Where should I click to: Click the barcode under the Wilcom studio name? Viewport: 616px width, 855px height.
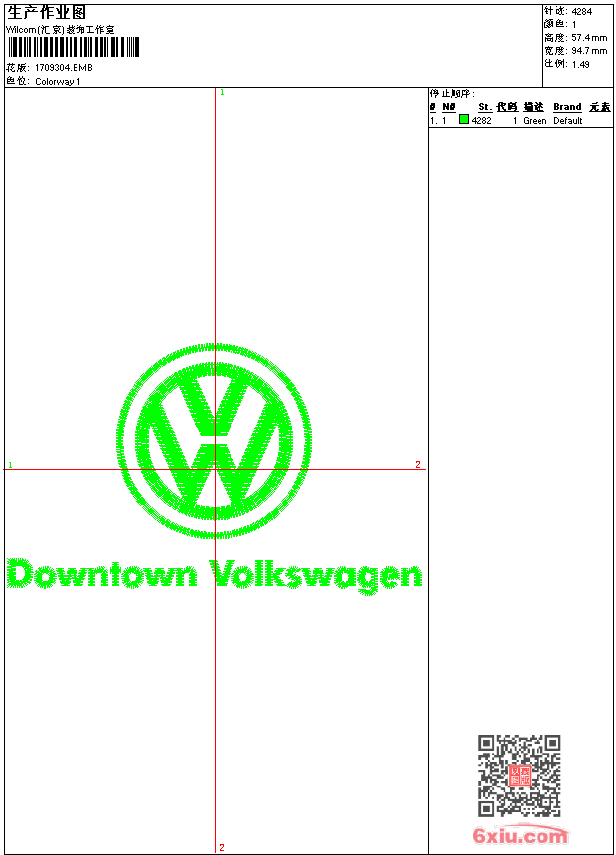tap(74, 47)
